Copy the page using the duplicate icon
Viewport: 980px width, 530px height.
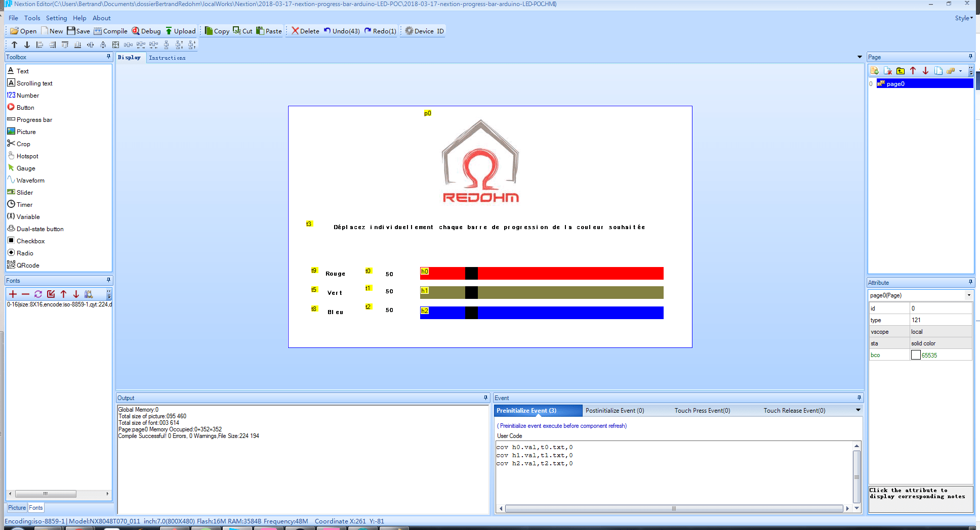coord(938,71)
